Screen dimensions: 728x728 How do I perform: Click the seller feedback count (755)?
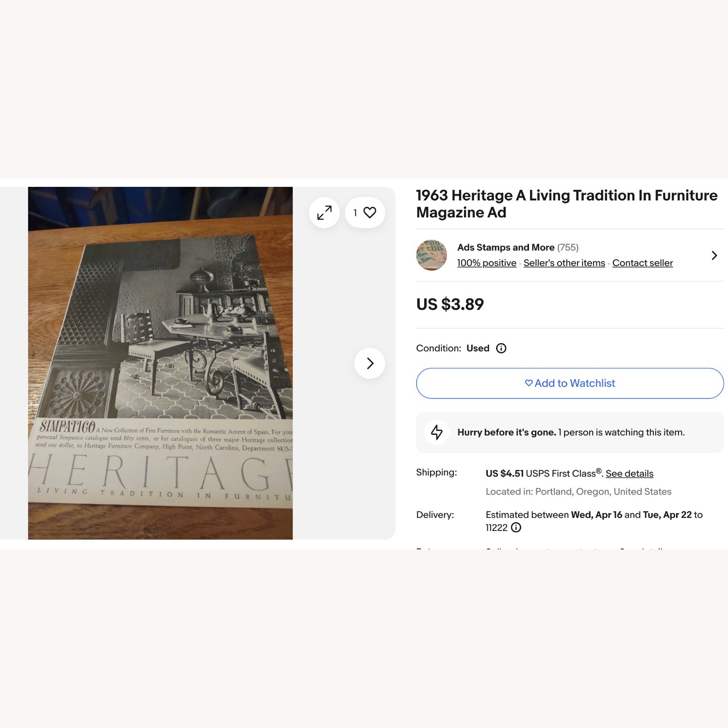tap(568, 248)
